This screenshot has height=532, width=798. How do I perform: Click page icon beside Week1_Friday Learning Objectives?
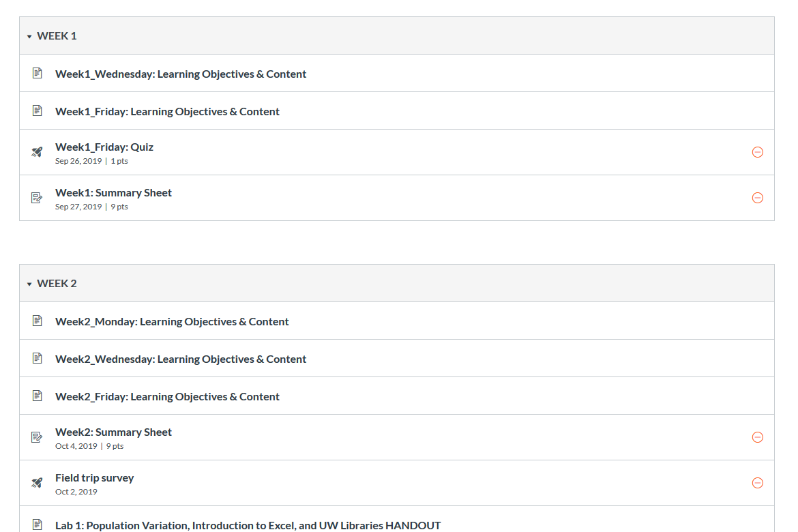pos(37,111)
